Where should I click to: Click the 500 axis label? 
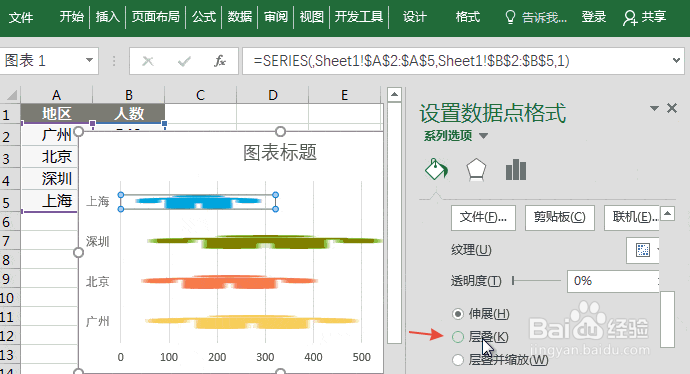[361, 357]
